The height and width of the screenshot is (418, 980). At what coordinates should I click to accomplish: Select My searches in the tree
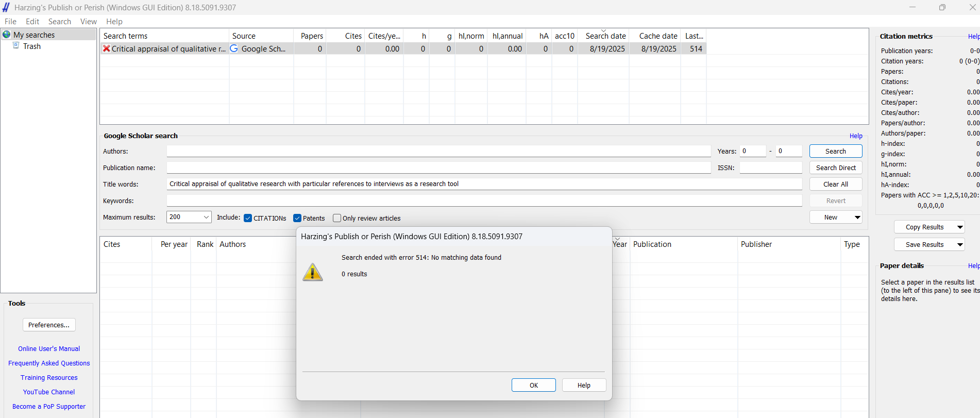(x=34, y=35)
